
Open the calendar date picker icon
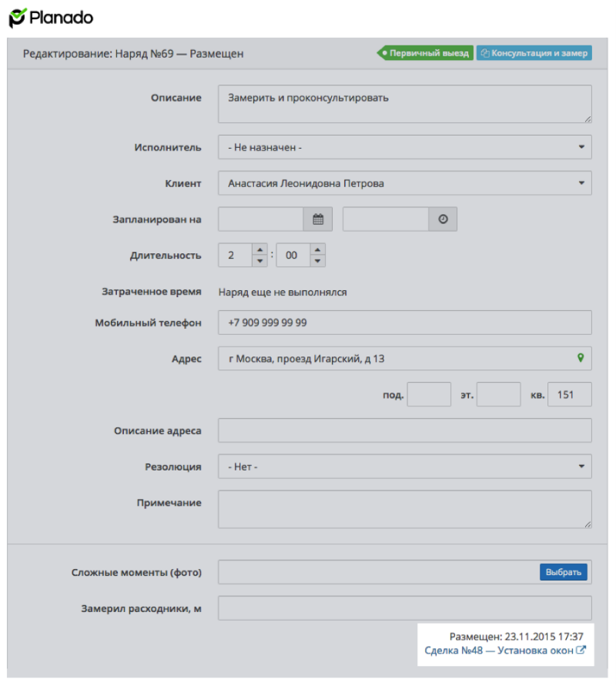(x=318, y=219)
